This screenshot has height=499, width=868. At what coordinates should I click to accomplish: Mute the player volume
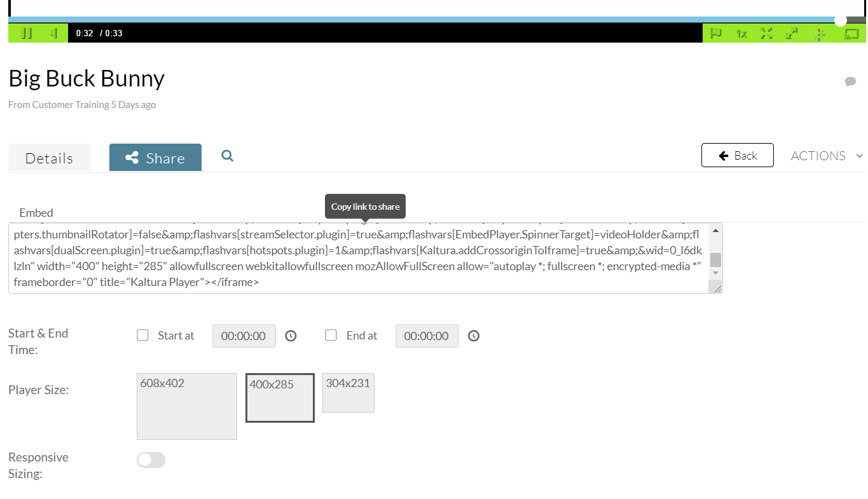point(55,34)
